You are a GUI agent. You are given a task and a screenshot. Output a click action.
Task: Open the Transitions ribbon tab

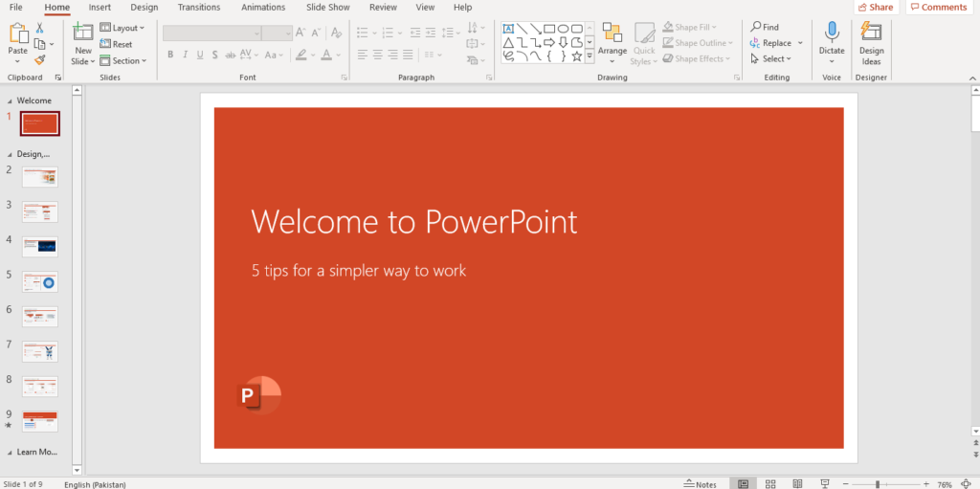pos(198,8)
